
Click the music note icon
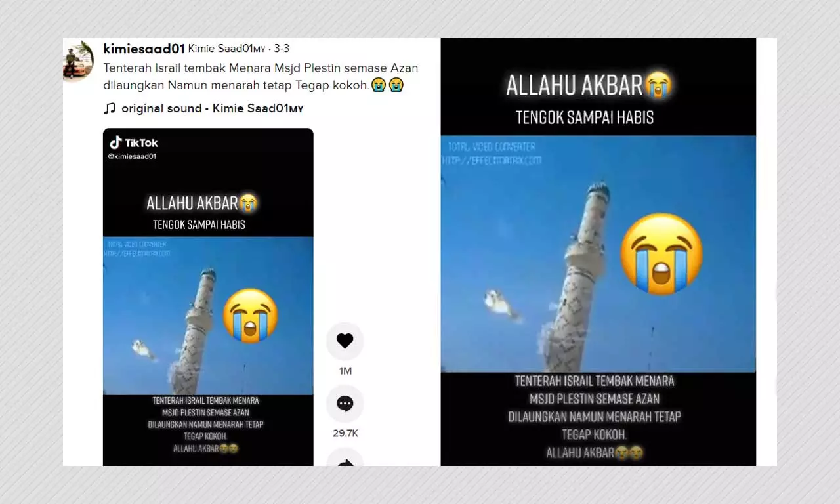[x=110, y=108]
